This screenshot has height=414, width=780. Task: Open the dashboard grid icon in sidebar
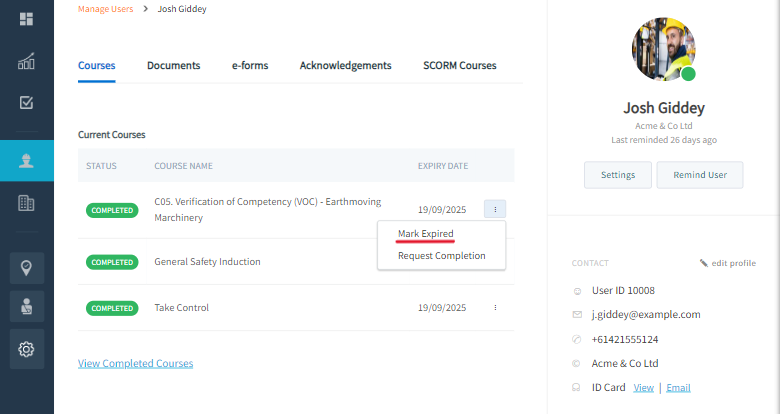(x=26, y=19)
